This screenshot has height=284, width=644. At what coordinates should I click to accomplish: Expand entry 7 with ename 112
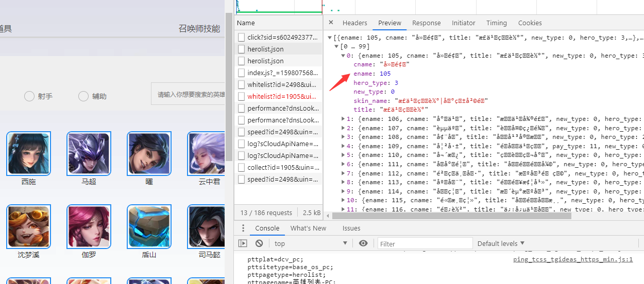343,173
